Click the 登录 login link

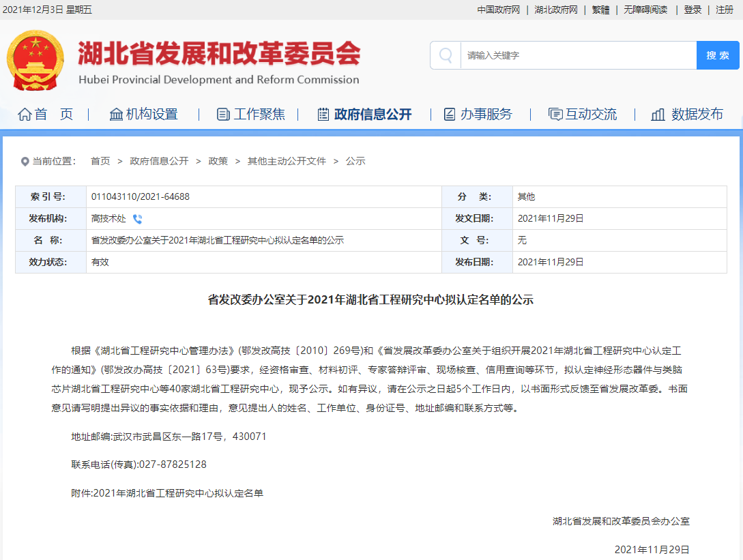click(x=693, y=10)
